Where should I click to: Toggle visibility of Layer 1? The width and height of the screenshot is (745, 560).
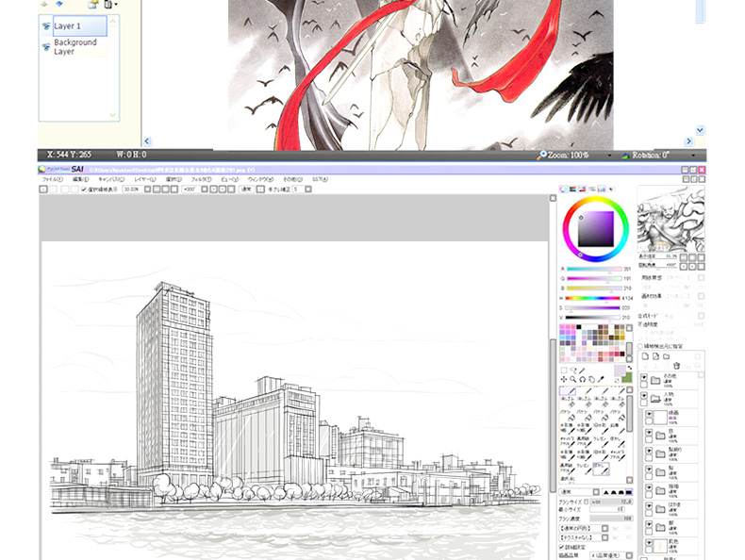coord(46,26)
